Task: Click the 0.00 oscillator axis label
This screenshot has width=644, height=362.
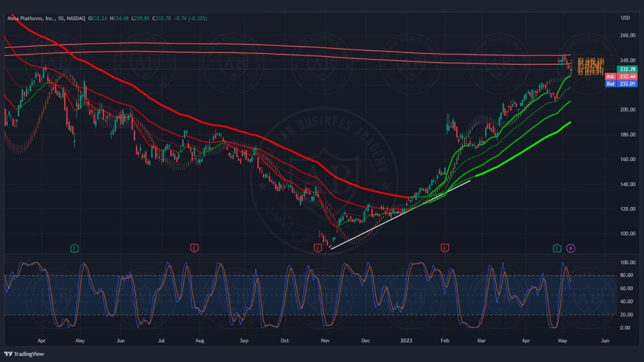Action: pos(625,328)
